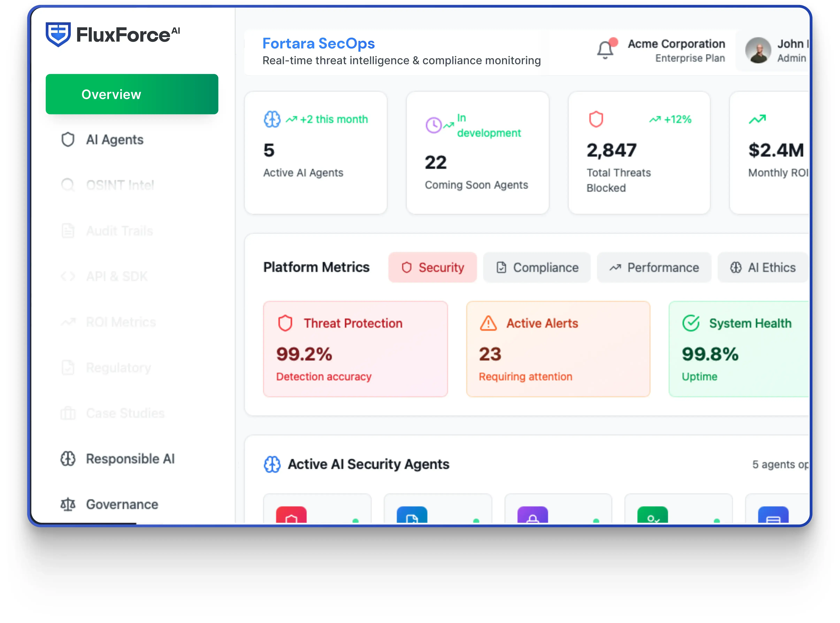The height and width of the screenshot is (623, 840).
Task: Click clock icon on Coming Soon Agents card
Action: click(x=434, y=125)
